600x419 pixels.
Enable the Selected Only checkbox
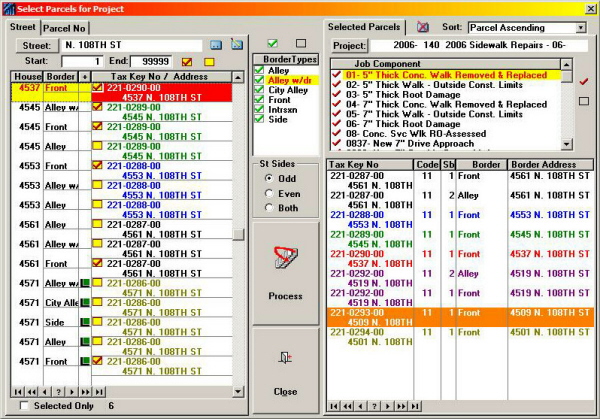pyautogui.click(x=24, y=405)
